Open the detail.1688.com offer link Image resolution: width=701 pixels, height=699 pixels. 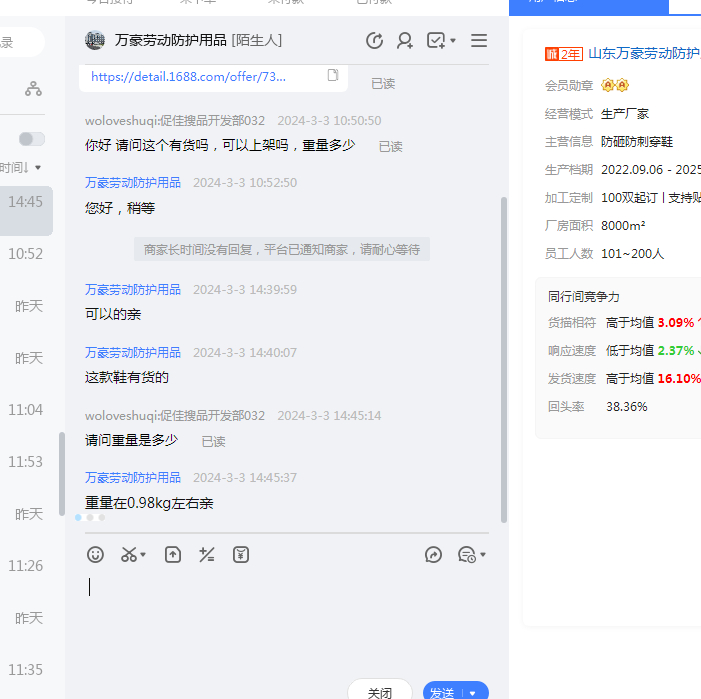click(x=188, y=76)
